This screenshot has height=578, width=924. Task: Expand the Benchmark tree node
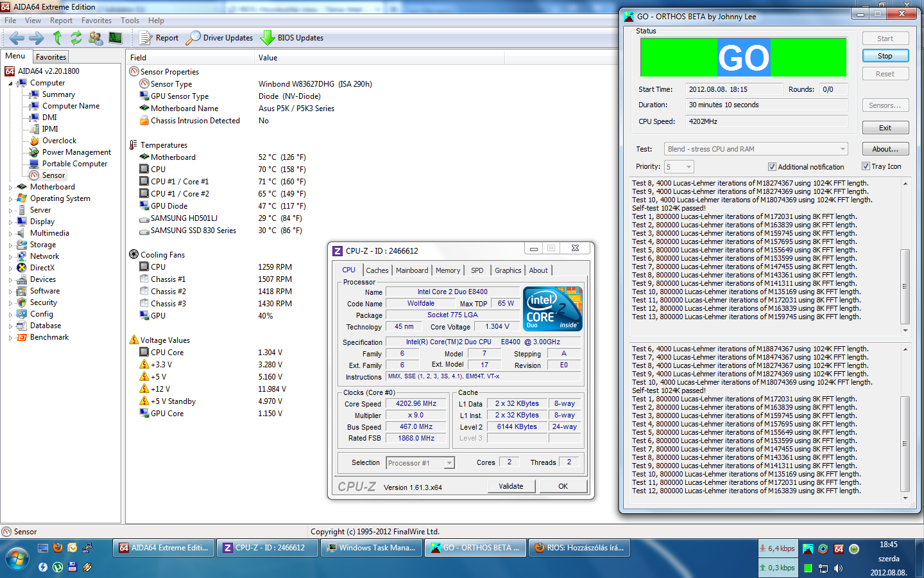point(10,338)
